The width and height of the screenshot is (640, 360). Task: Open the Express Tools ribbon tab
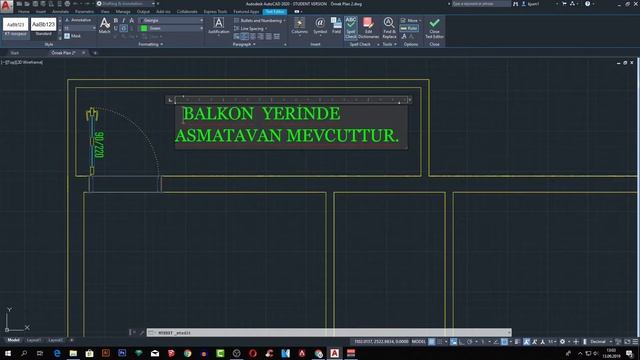215,11
